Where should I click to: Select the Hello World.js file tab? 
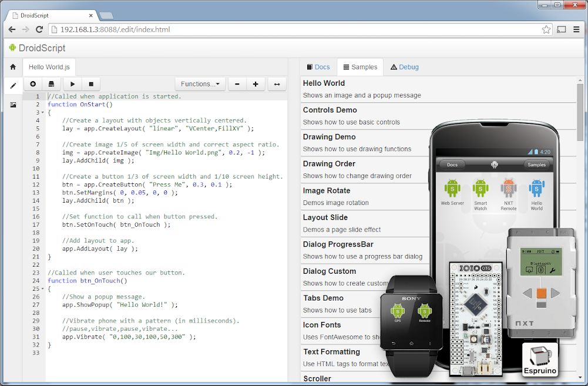pos(49,66)
